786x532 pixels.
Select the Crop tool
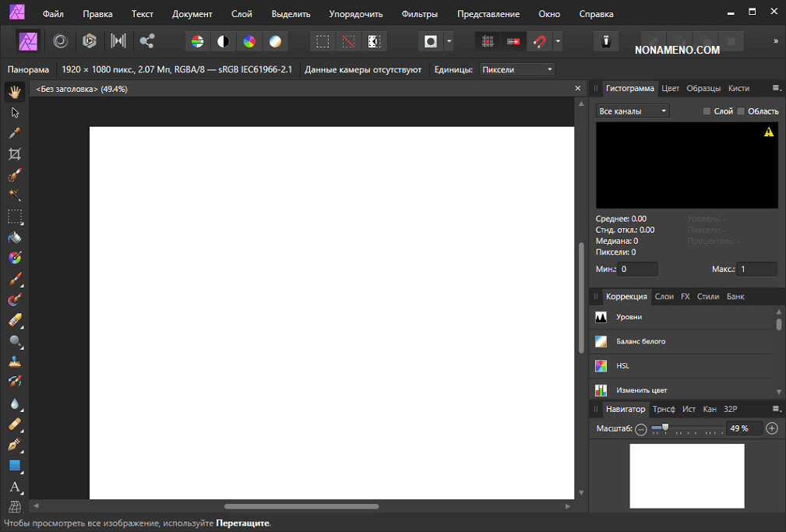tap(15, 154)
